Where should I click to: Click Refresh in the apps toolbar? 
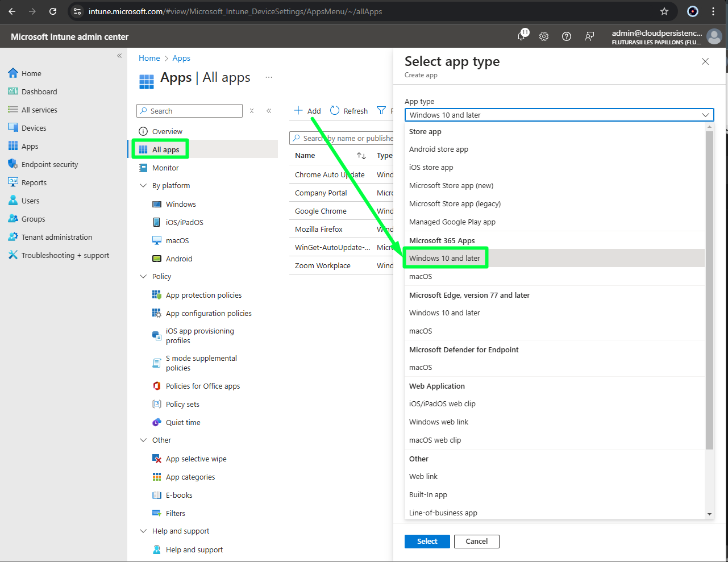pos(349,111)
